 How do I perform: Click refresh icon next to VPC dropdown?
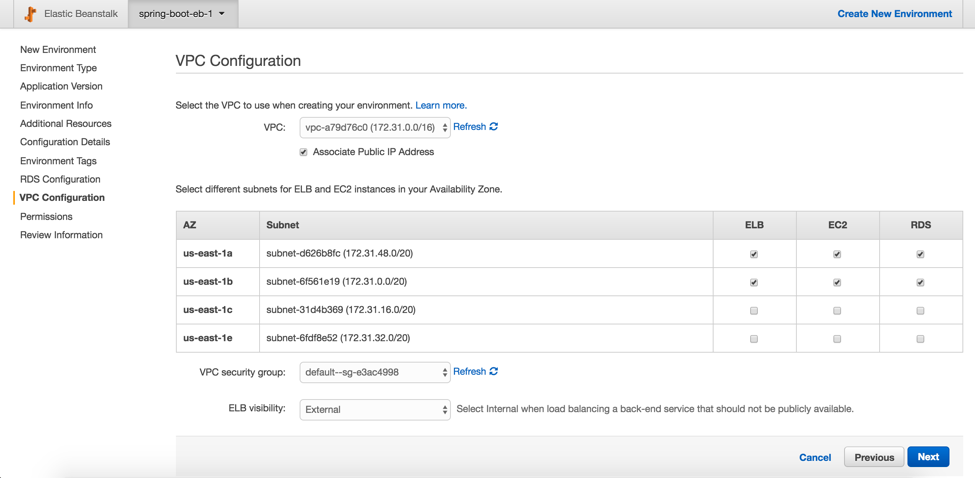(494, 127)
